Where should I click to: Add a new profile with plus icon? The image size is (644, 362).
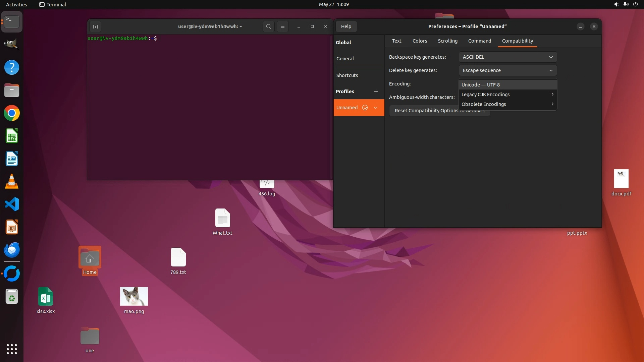click(x=376, y=92)
